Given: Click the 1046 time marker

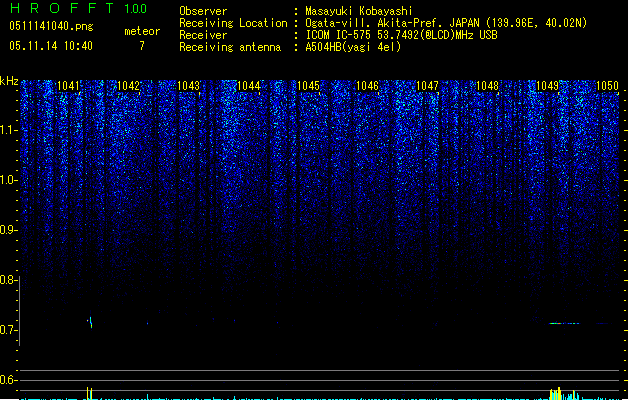Looking at the screenshot, I should pos(367,86).
